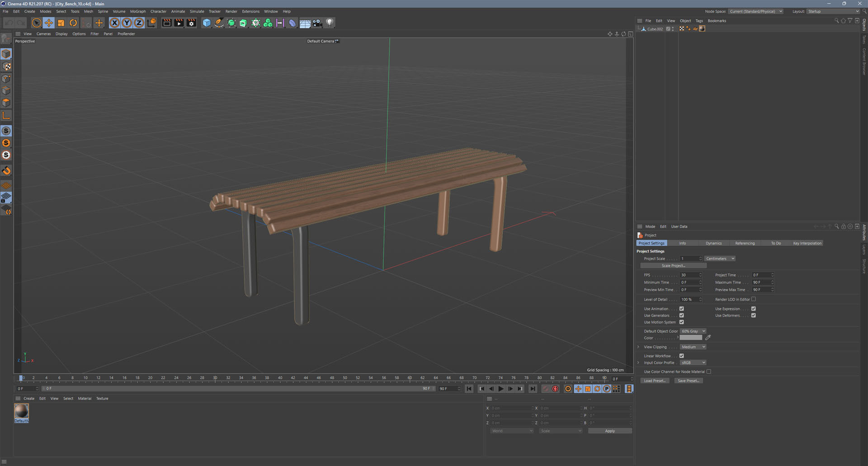Add a Floor/environment object icon
This screenshot has width=868, height=466.
coord(305,23)
